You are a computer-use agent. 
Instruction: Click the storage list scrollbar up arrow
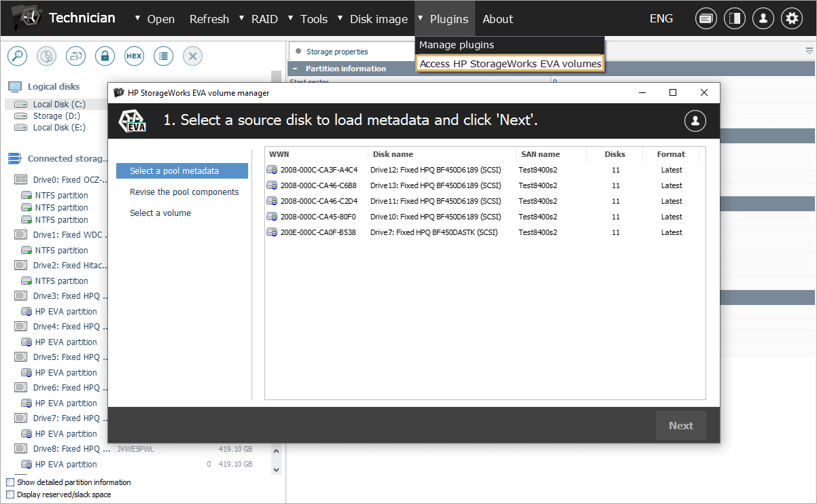[x=276, y=451]
